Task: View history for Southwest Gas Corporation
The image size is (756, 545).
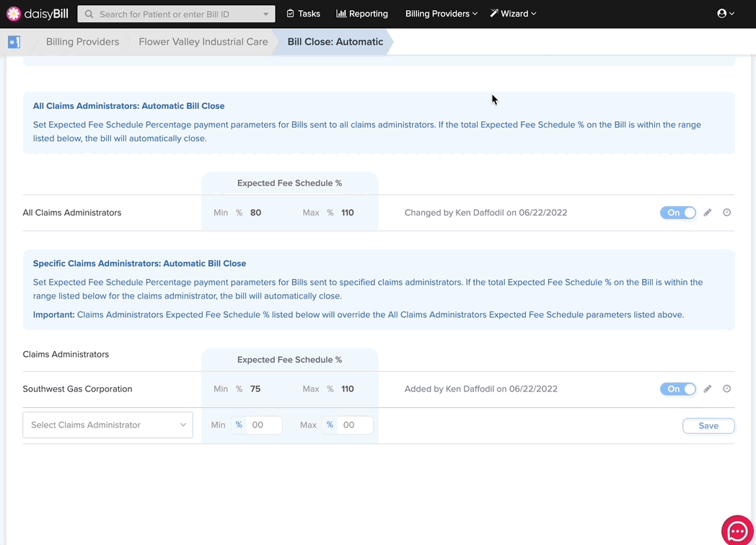Action: [x=726, y=389]
